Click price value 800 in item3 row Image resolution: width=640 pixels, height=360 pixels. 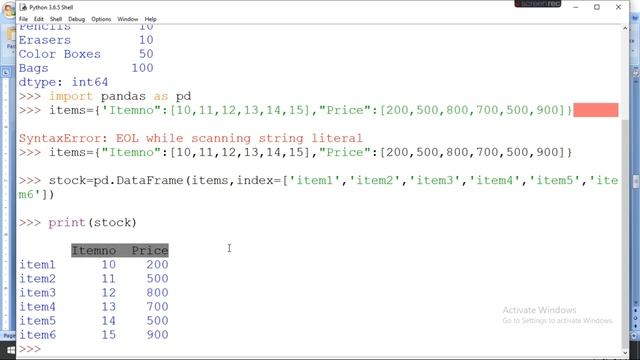pos(158,293)
